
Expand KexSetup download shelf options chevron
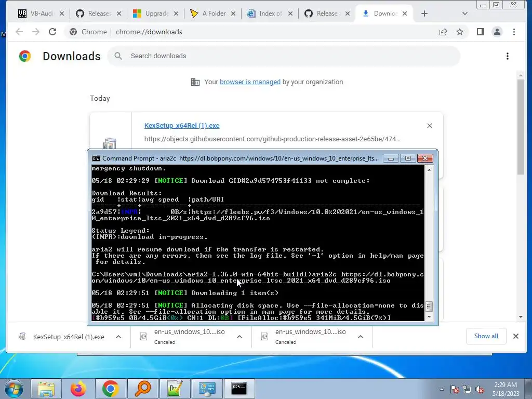click(x=118, y=337)
